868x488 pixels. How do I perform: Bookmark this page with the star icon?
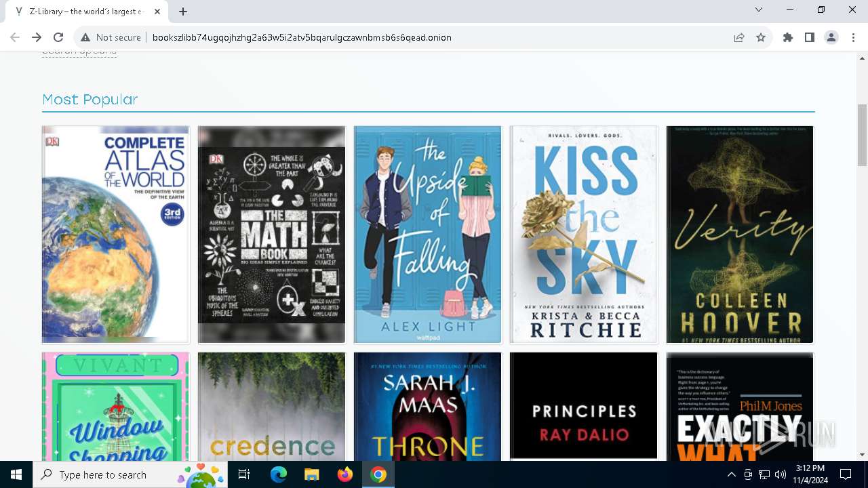761,37
